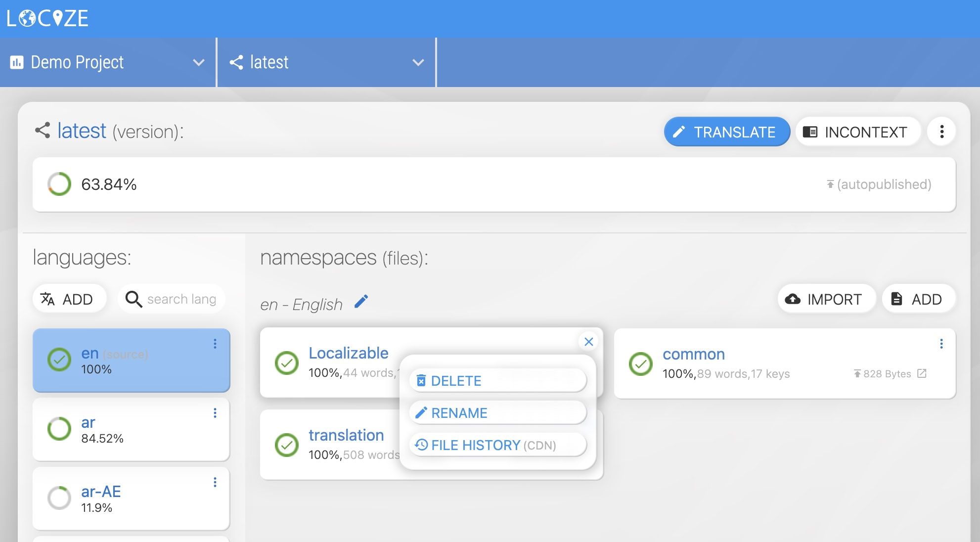Focus the search lang input field
This screenshot has height=542, width=980.
coord(181,299)
